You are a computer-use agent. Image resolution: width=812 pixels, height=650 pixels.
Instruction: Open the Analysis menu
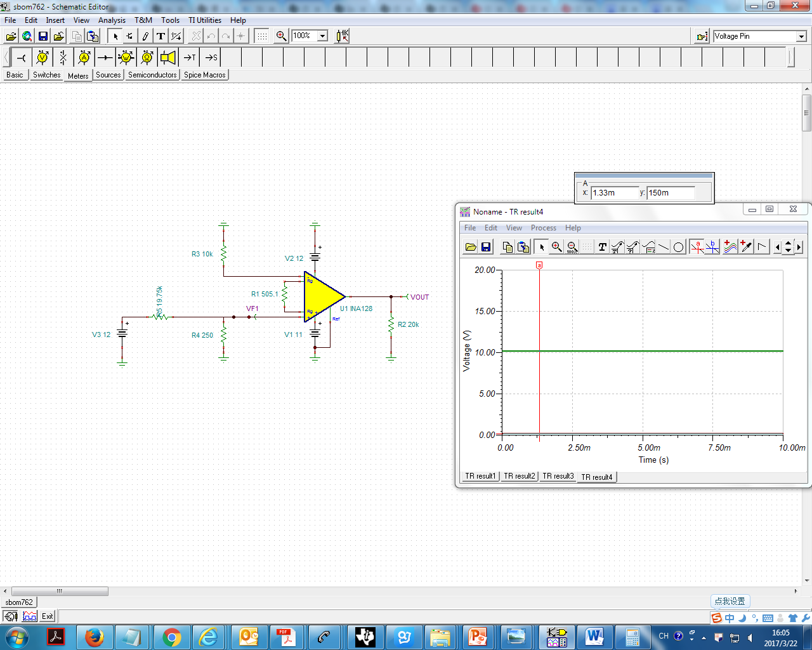click(112, 20)
